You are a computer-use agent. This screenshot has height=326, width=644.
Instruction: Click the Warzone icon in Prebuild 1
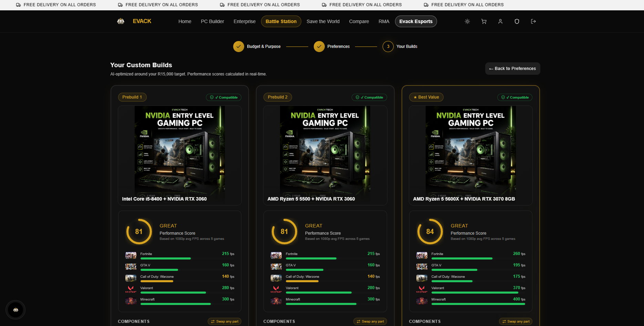(131, 278)
